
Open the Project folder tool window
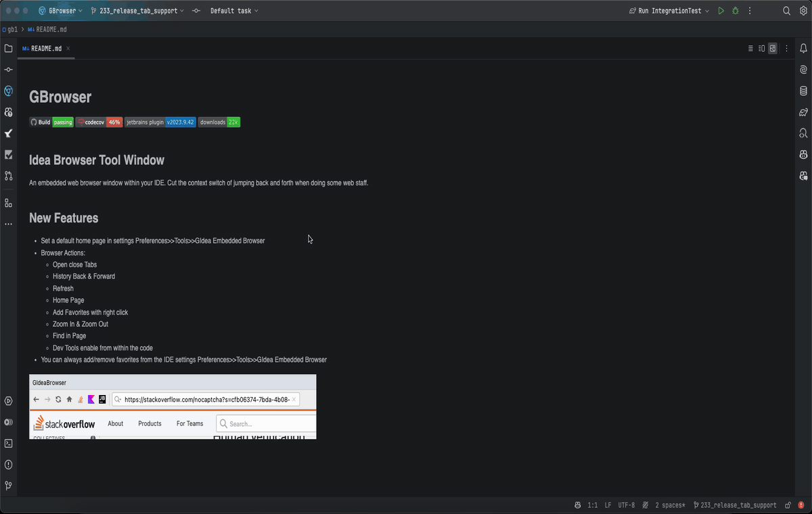8,49
